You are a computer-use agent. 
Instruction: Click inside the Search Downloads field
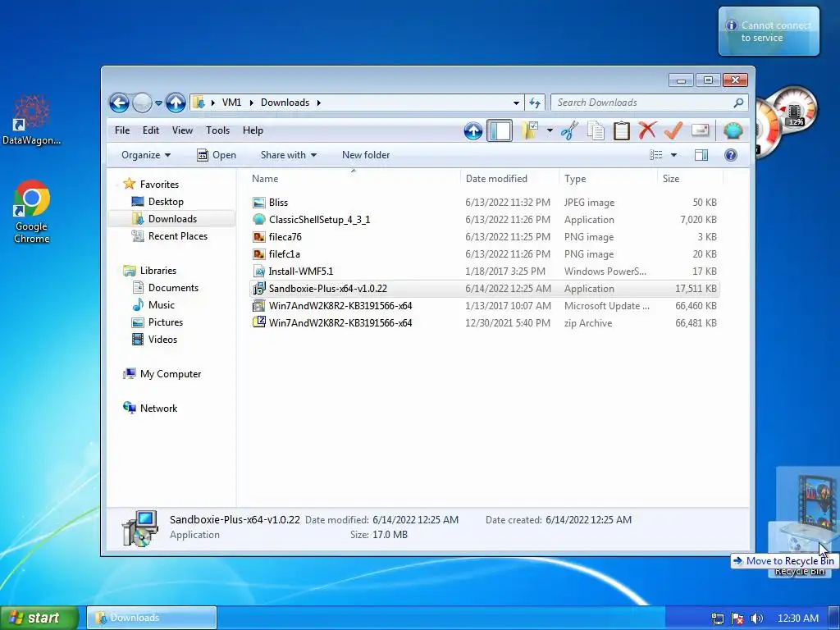(x=643, y=103)
